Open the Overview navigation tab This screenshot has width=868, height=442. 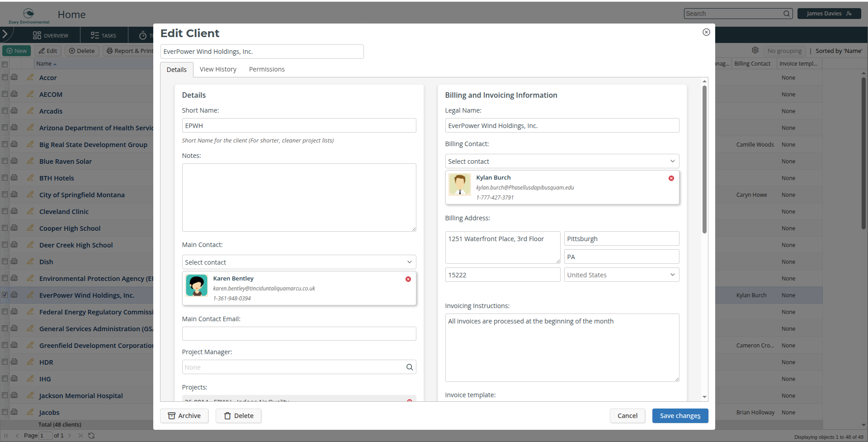51,35
